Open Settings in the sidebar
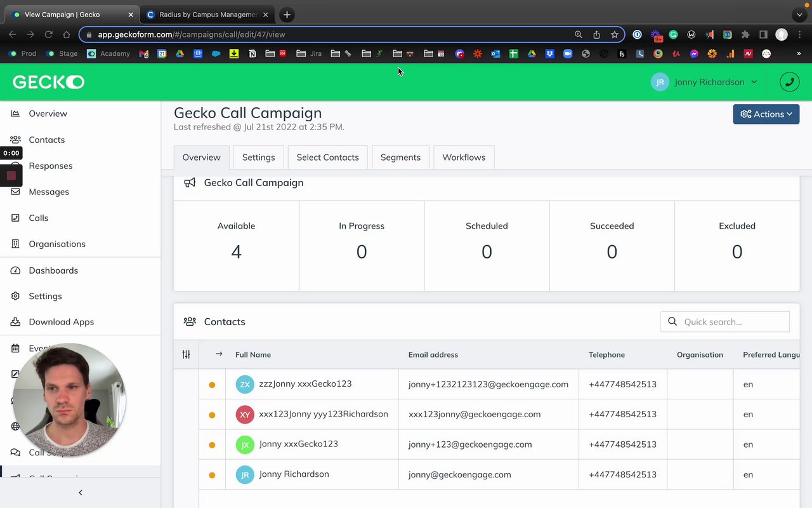This screenshot has height=508, width=812. pyautogui.click(x=45, y=297)
